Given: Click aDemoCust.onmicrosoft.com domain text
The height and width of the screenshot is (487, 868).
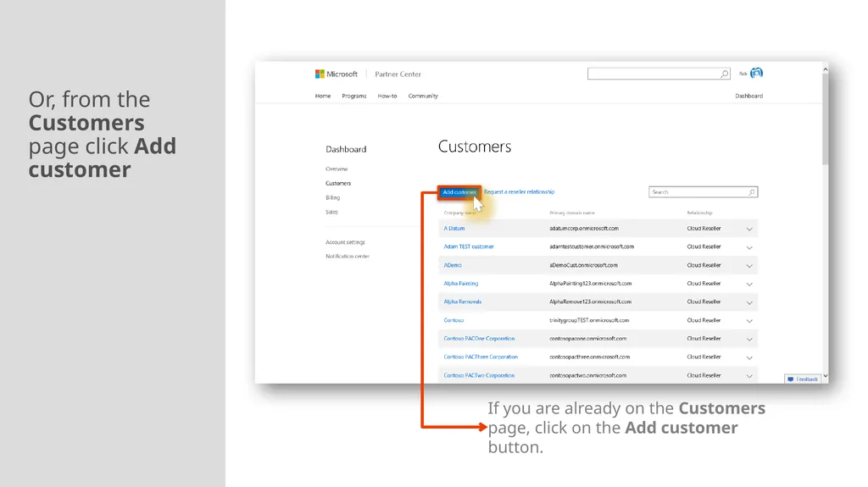Looking at the screenshot, I should coord(583,265).
